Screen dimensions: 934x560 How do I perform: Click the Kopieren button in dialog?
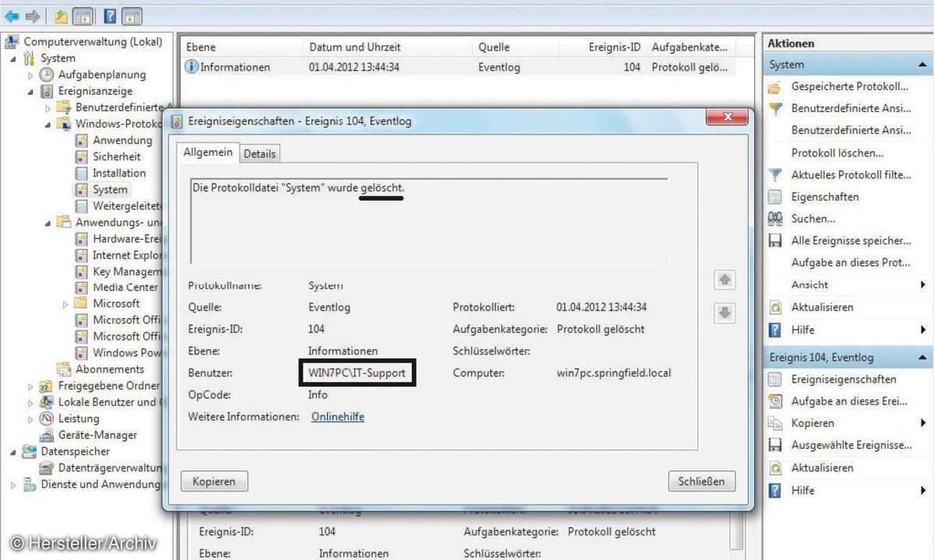click(214, 481)
